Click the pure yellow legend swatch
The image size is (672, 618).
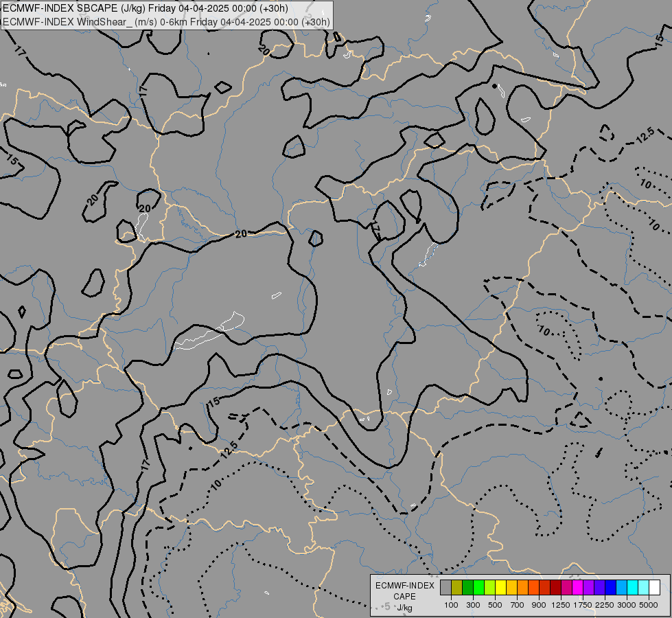pyautogui.click(x=500, y=588)
